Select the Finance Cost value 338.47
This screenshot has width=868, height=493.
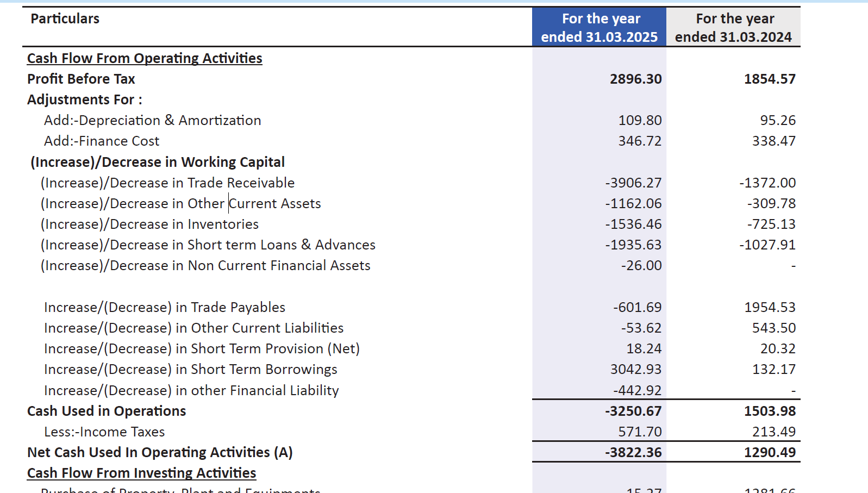tap(773, 141)
